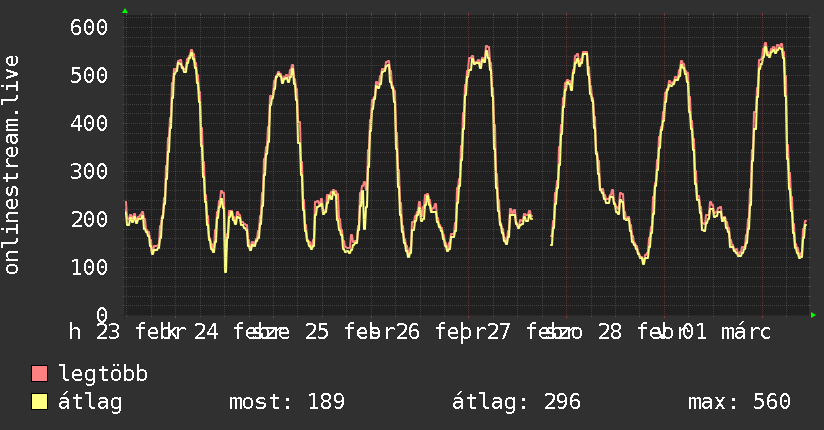This screenshot has width=824, height=430.
Task: Click the green arrow at the top of the y-axis
Action: [125, 11]
